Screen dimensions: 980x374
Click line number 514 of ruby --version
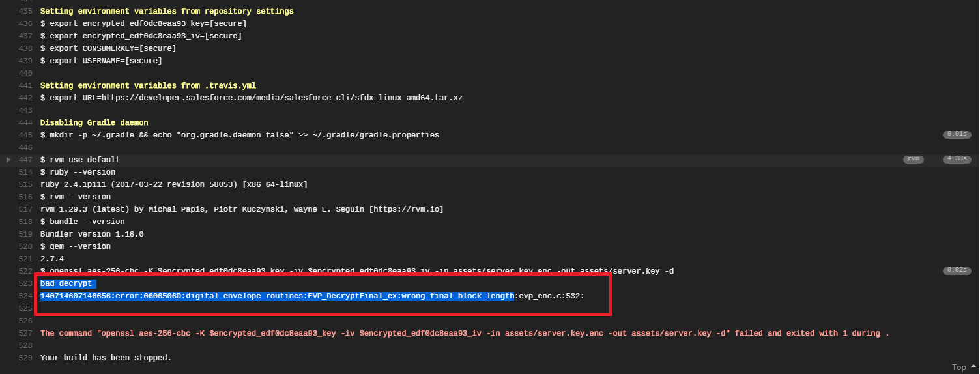point(27,172)
